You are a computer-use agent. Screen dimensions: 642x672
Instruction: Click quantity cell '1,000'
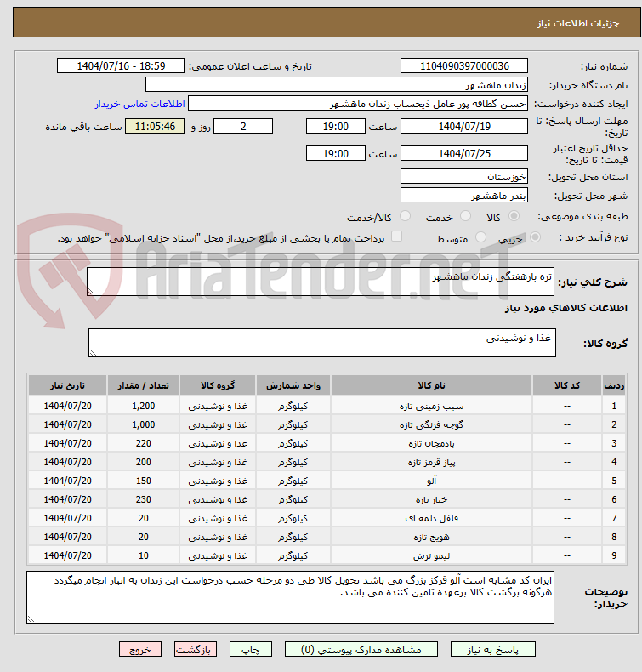144,424
